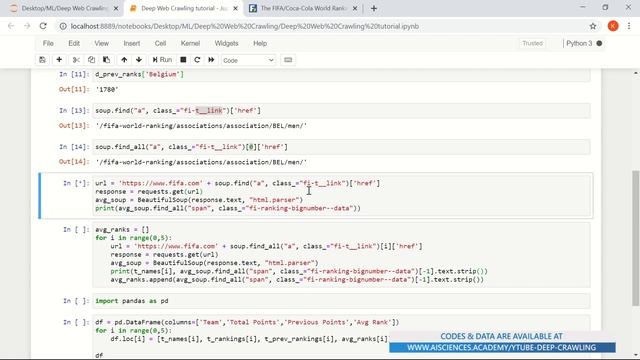Move the selected cell up
Screen dimensions: 640x360
[x=124, y=60]
